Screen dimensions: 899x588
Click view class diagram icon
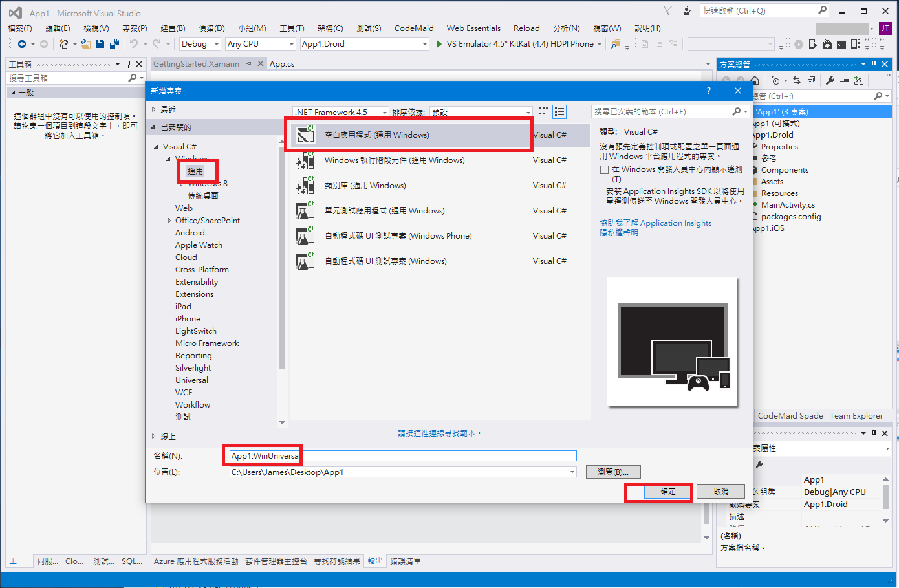(x=859, y=80)
